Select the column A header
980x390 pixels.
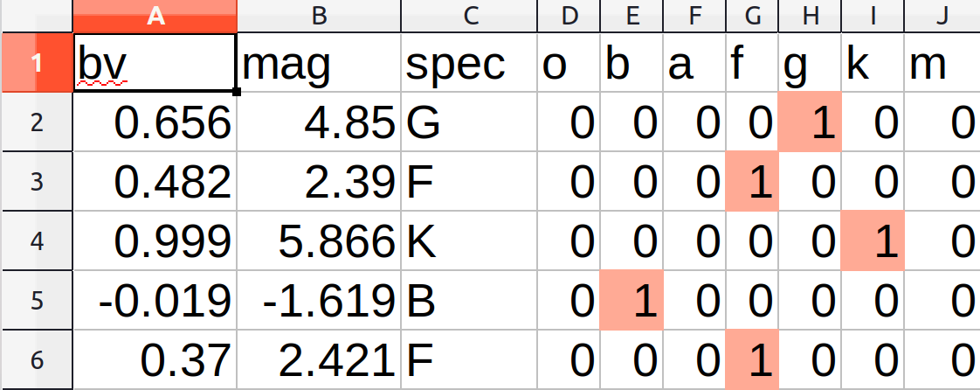tap(155, 16)
